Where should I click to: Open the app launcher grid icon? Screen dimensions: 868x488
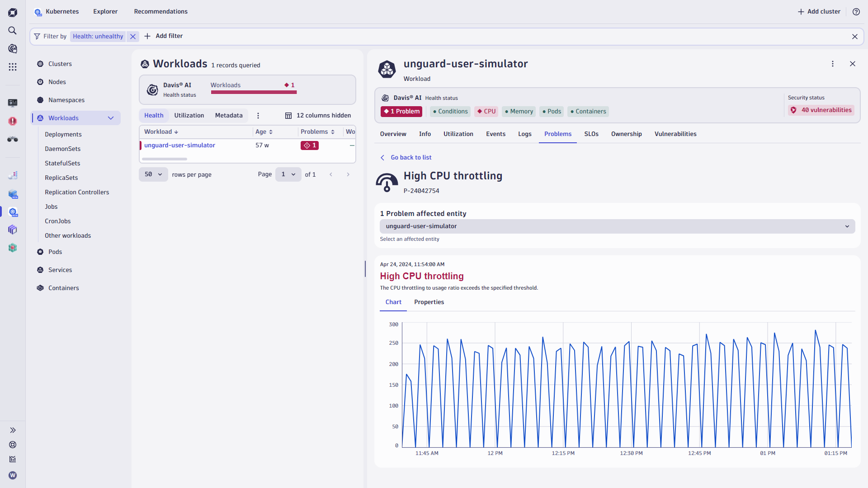pyautogui.click(x=13, y=67)
